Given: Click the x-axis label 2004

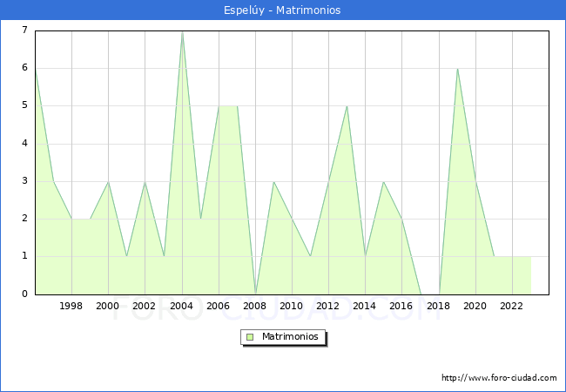Looking at the screenshot, I should [x=182, y=306].
